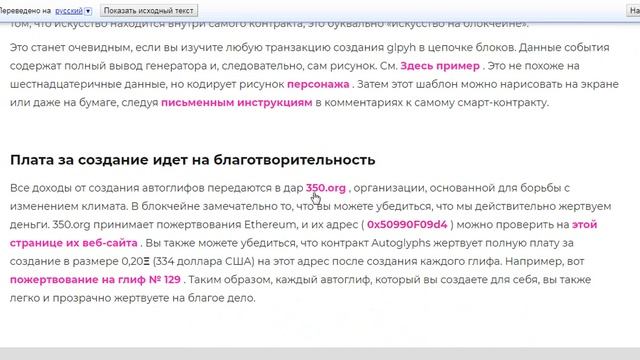Viewport: 640px width, 360px height.
Task: Click the русский language link
Action: 69,11
